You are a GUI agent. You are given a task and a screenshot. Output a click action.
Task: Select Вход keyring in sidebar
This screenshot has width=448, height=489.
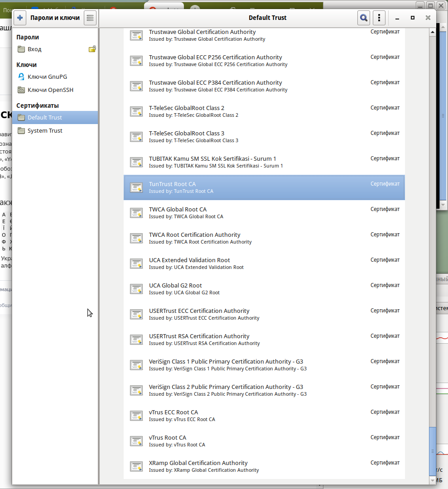click(55, 49)
